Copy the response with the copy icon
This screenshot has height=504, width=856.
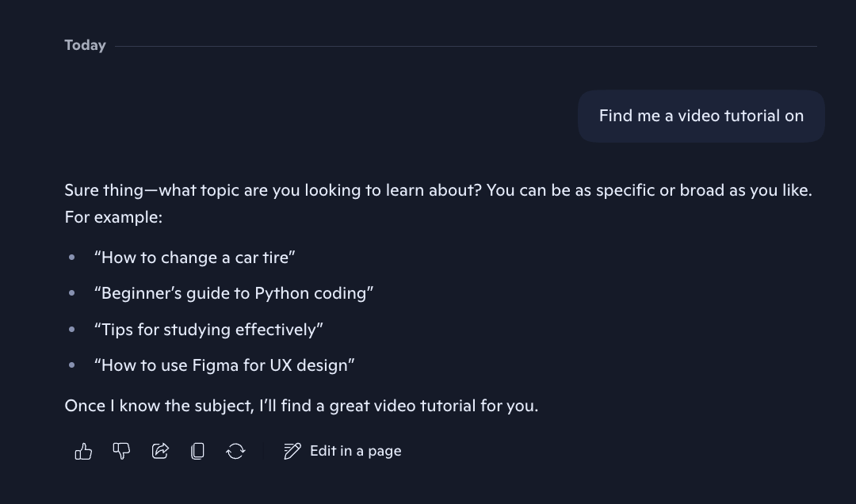click(197, 451)
